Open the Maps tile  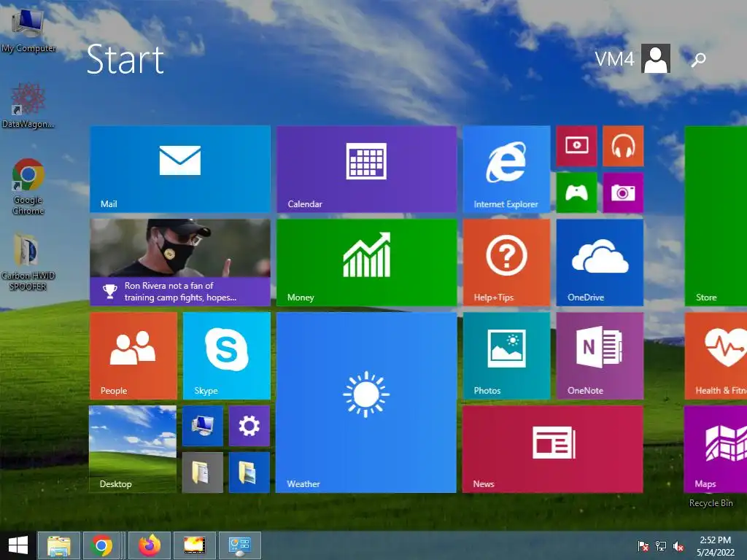(x=716, y=449)
